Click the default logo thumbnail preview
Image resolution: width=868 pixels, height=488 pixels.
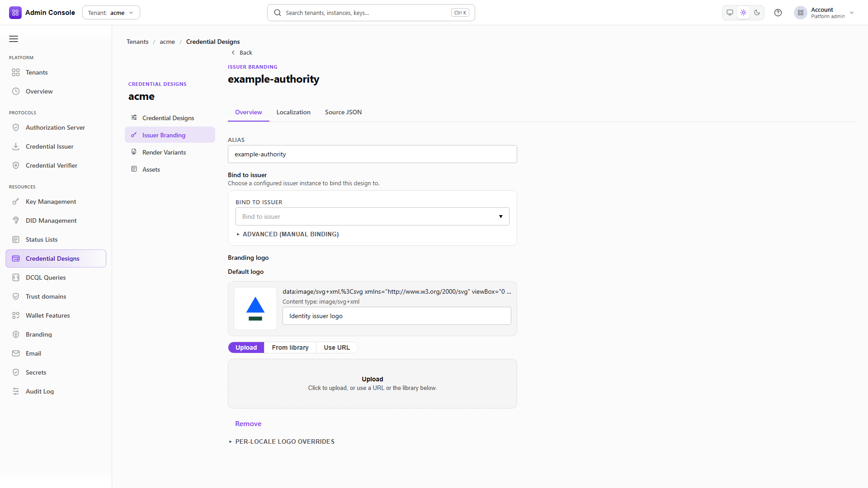[x=255, y=309]
